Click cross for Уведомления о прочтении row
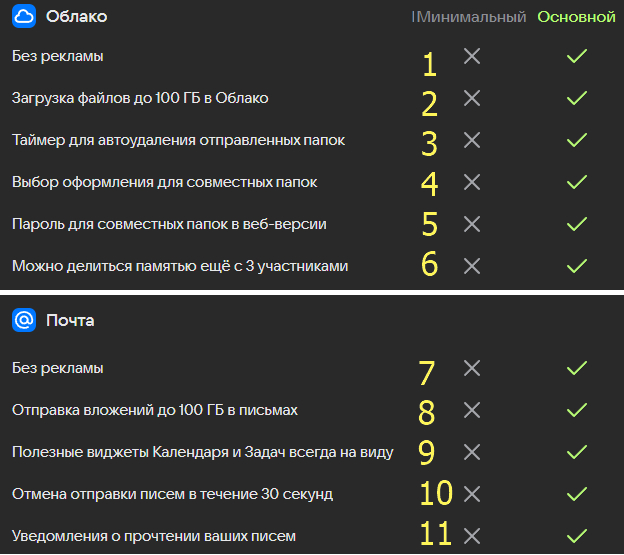The height and width of the screenshot is (555, 624). 473,536
